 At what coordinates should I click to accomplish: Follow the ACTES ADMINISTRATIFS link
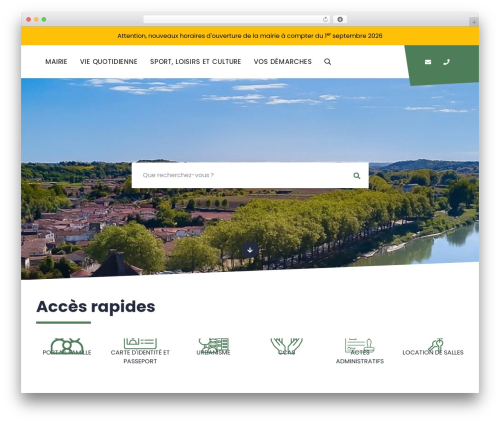coord(360,357)
